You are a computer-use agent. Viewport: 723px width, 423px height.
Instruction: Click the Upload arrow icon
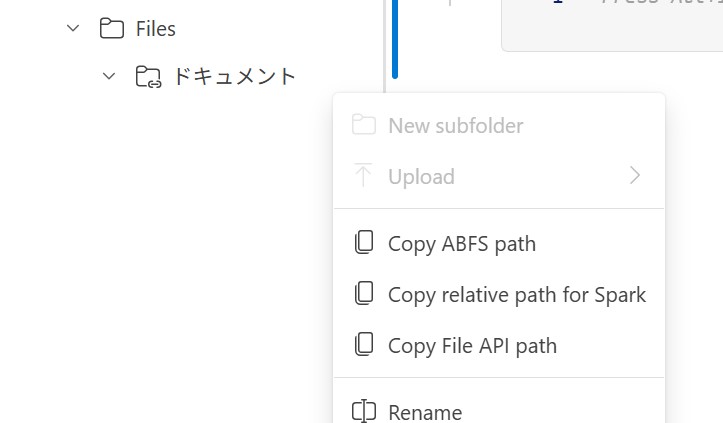tap(363, 175)
